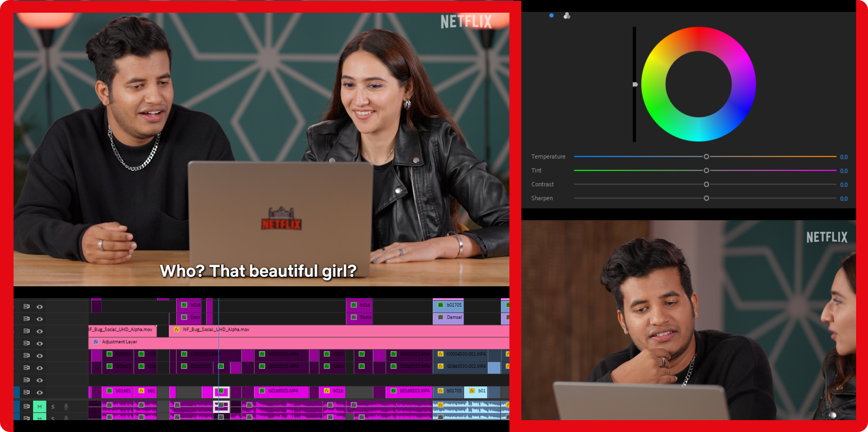Click the Temperature label
868x432 pixels.
click(548, 157)
